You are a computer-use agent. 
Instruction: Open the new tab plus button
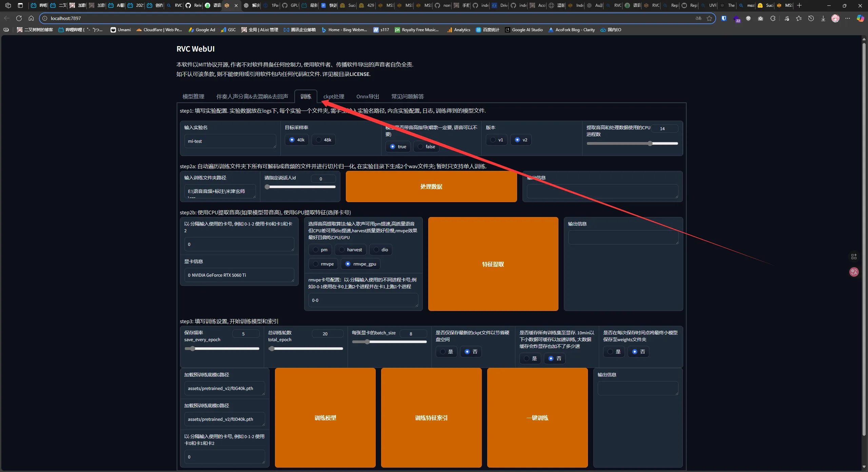tap(800, 5)
